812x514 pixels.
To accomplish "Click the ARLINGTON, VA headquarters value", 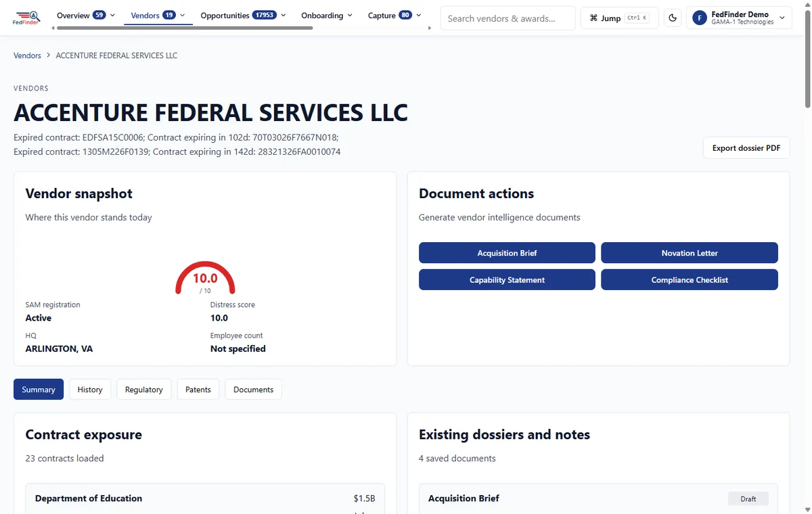I will point(60,349).
